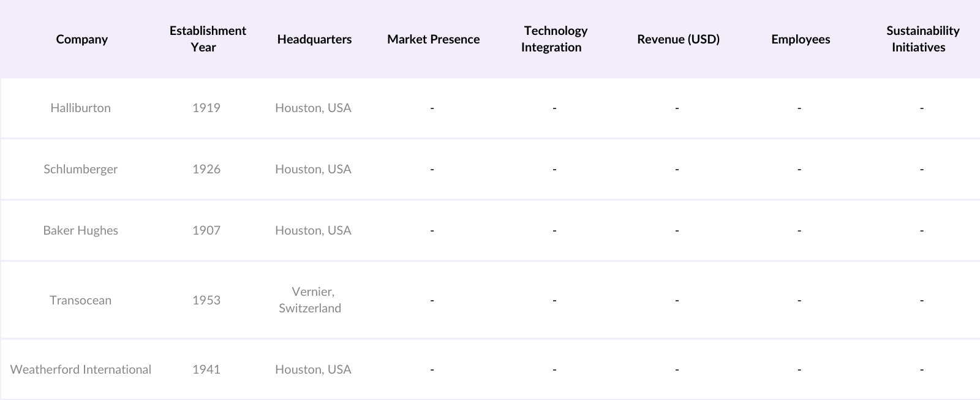Click the Employees column header
The width and height of the screenshot is (980, 400).
(801, 39)
